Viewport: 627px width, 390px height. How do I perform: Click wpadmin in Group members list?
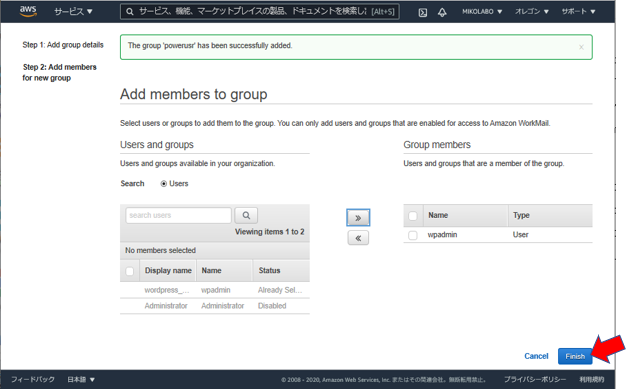(x=442, y=235)
